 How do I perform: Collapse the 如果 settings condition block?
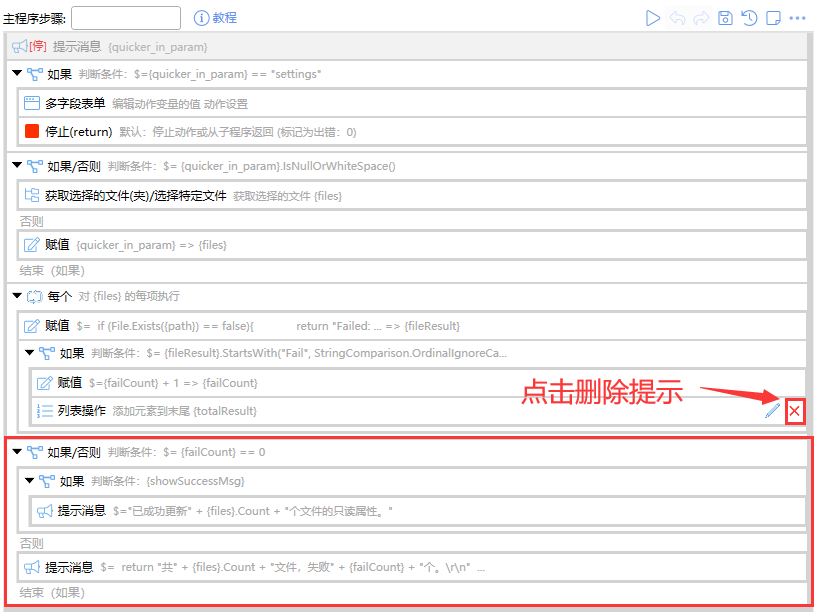(17, 73)
